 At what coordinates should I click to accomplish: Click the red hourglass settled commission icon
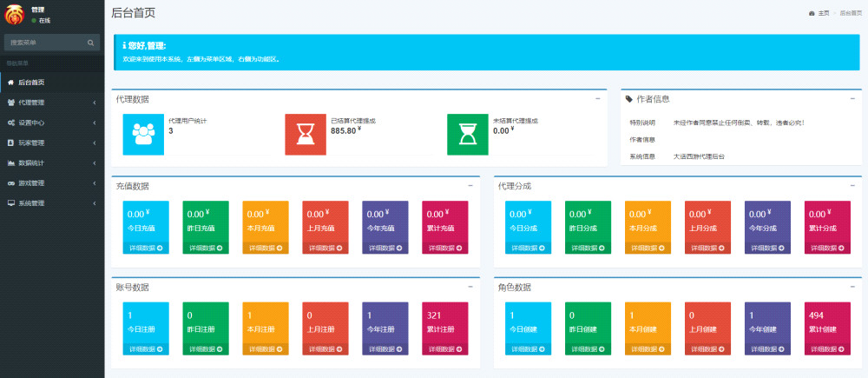pyautogui.click(x=305, y=134)
